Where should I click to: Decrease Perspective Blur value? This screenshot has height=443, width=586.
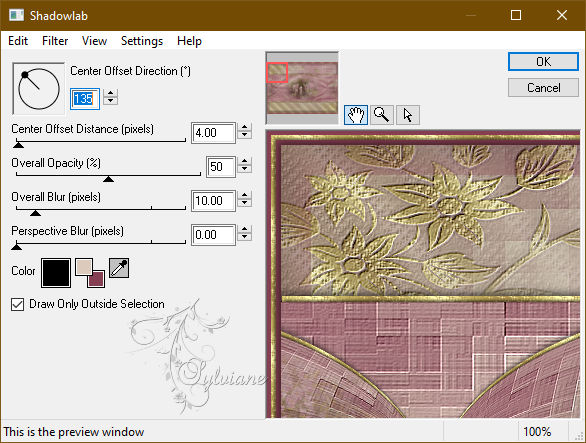(x=244, y=237)
